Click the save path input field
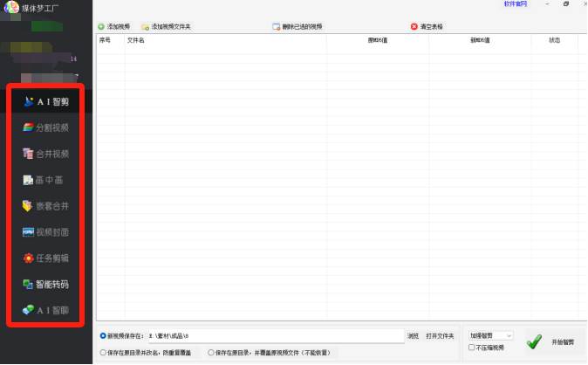The image size is (588, 365). pyautogui.click(x=276, y=335)
